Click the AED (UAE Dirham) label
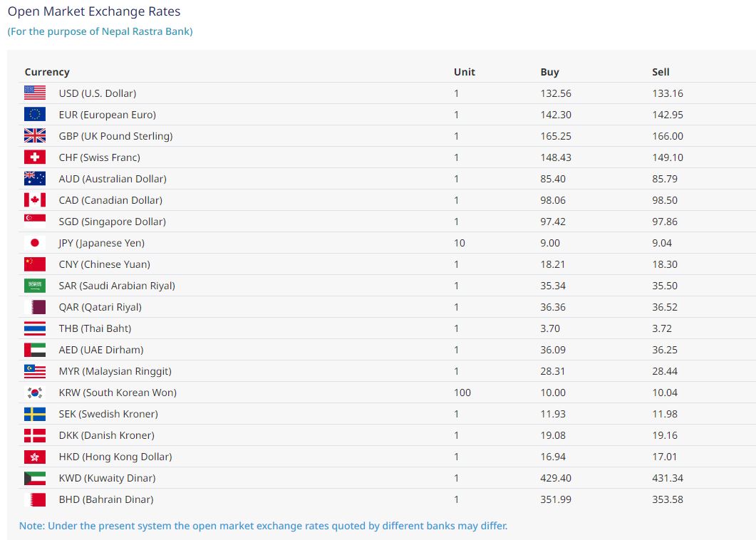The image size is (756, 540). click(x=101, y=350)
